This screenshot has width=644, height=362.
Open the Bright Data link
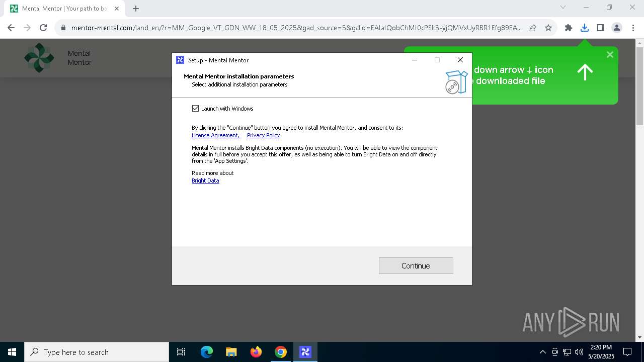[x=205, y=180]
